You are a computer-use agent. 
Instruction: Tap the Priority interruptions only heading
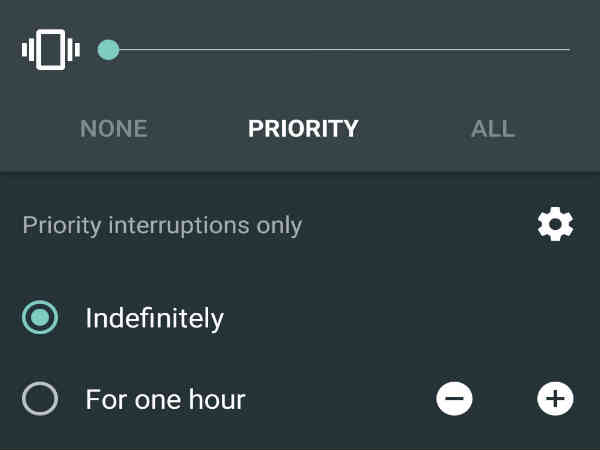pyautogui.click(x=162, y=225)
